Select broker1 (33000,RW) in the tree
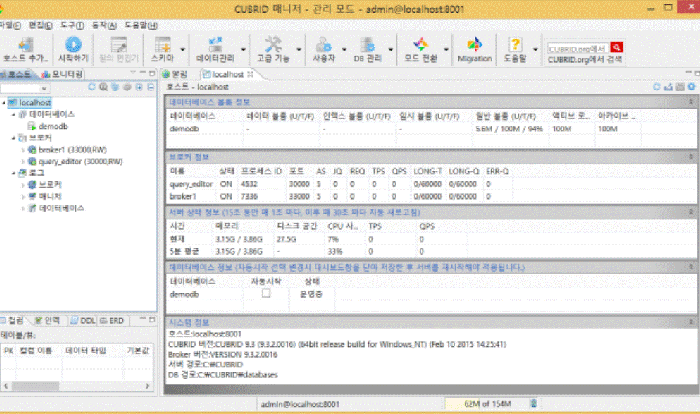 coord(72,150)
